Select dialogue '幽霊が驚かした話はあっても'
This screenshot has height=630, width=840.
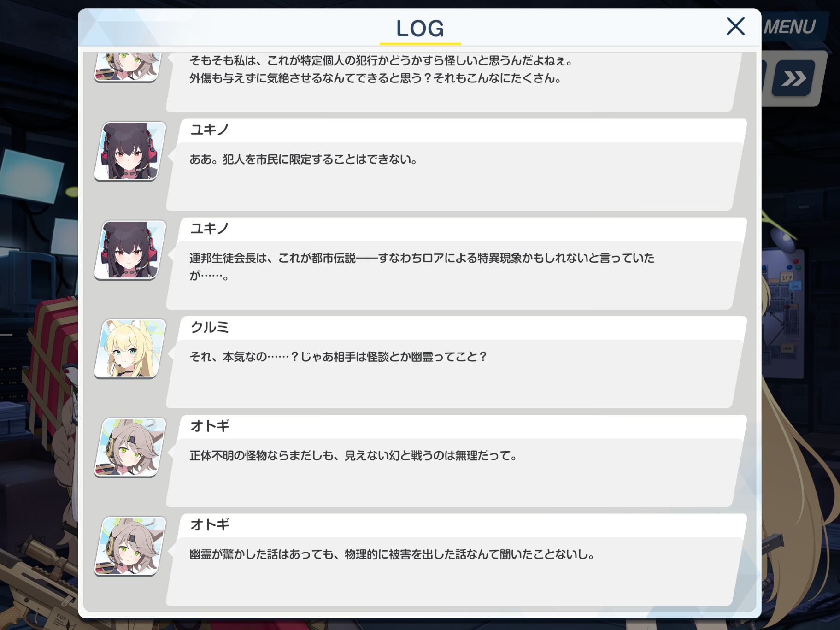392,554
